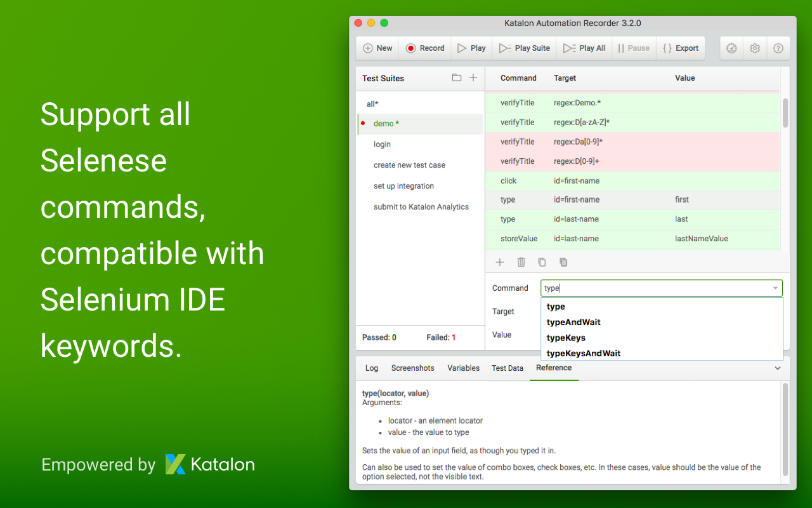Select the verifyTitle regex:Demo.* row

pos(632,103)
